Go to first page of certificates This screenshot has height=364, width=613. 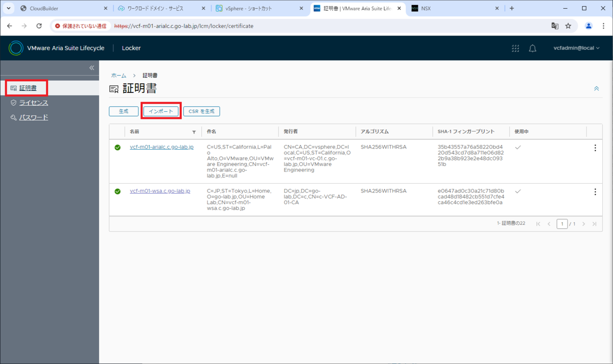pyautogui.click(x=538, y=224)
